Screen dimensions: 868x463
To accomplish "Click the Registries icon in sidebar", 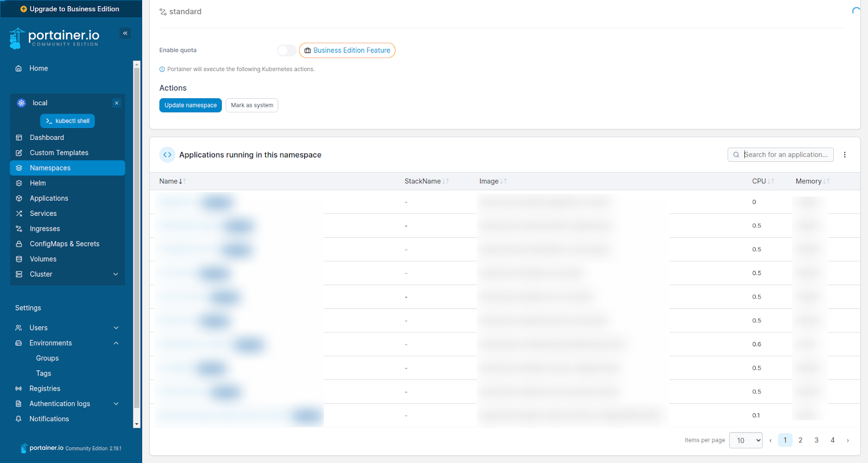I will [x=19, y=389].
